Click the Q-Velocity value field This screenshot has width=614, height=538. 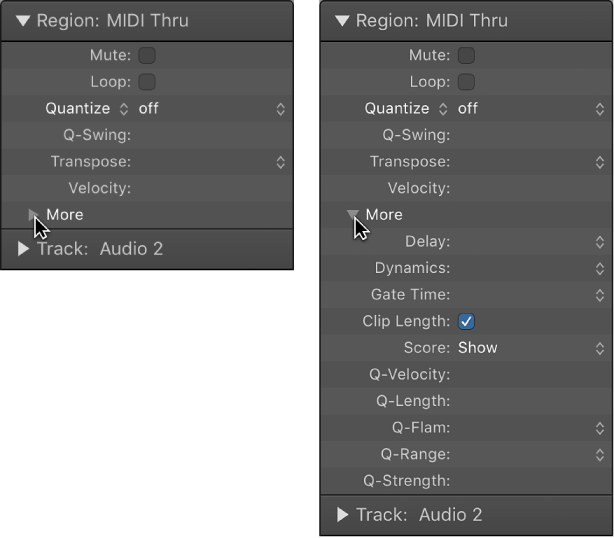pyautogui.click(x=525, y=375)
